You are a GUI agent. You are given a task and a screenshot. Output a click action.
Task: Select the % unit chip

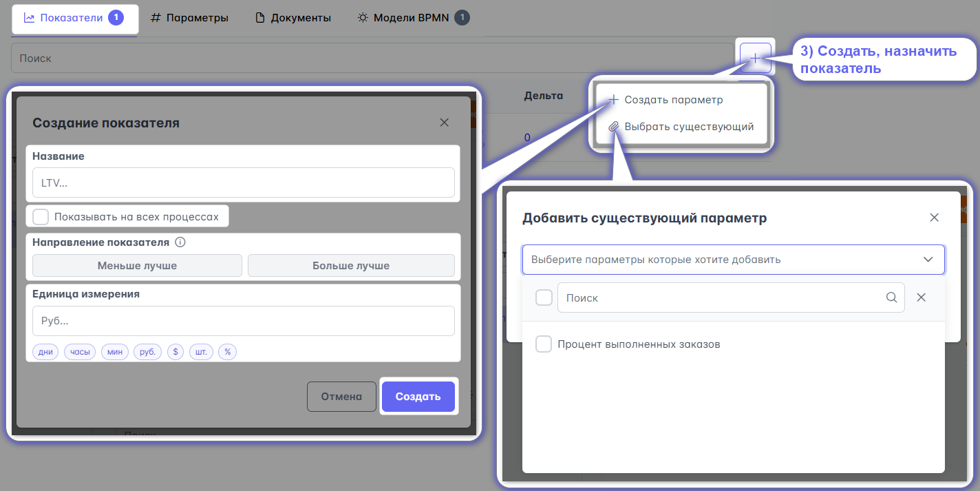tap(227, 352)
